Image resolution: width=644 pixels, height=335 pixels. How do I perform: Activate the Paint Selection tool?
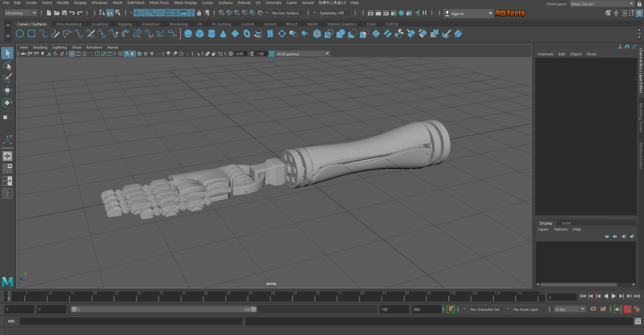click(8, 78)
